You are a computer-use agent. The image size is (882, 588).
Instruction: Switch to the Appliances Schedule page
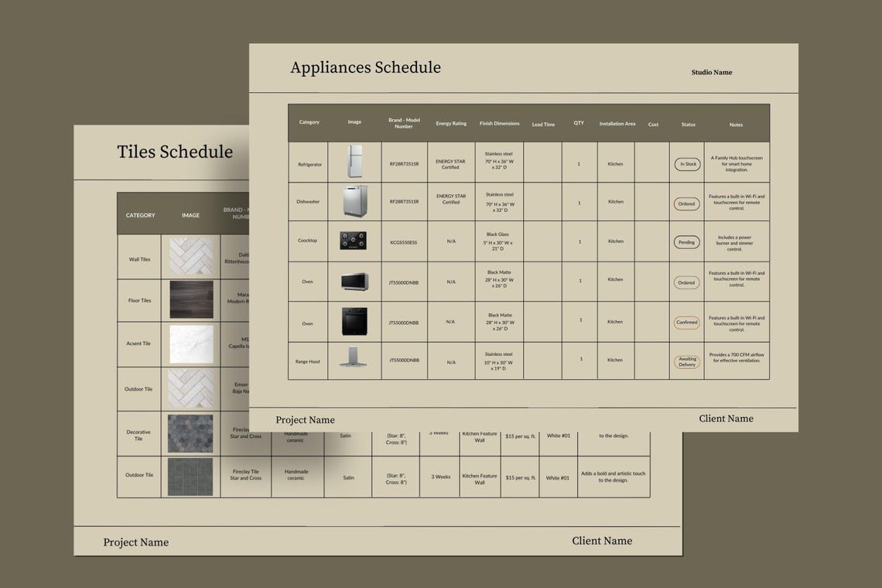point(366,67)
